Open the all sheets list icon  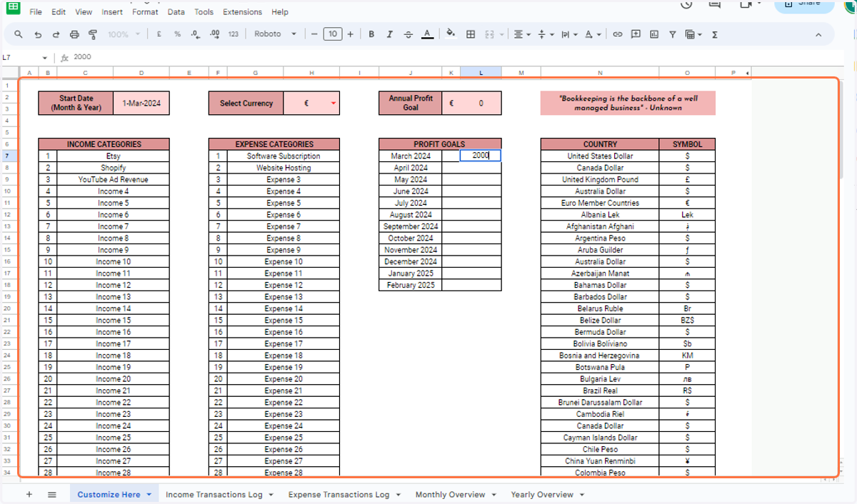pyautogui.click(x=52, y=494)
